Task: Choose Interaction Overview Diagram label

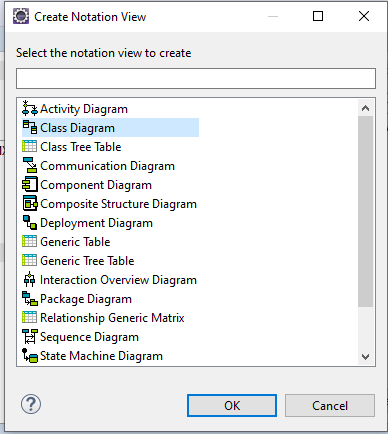Action: pos(118,280)
